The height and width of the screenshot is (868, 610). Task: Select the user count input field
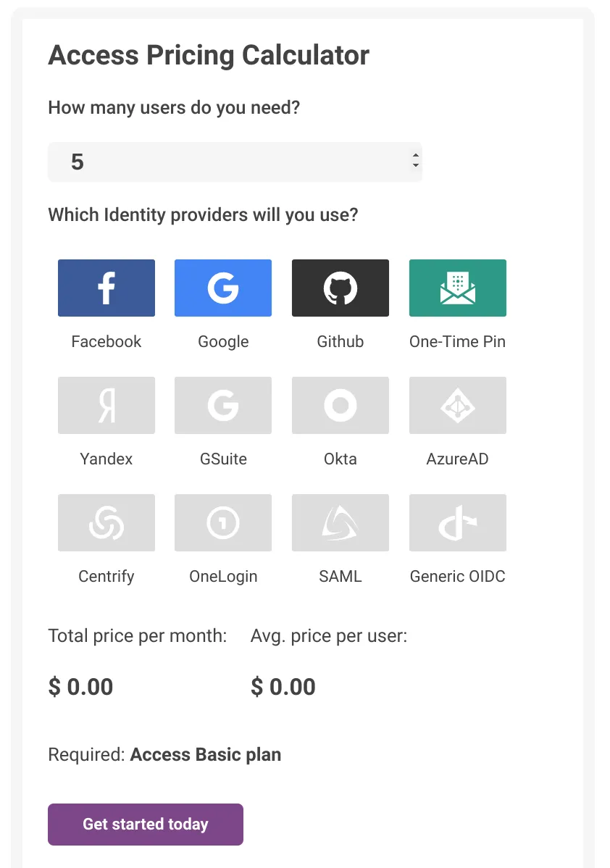coord(217,162)
